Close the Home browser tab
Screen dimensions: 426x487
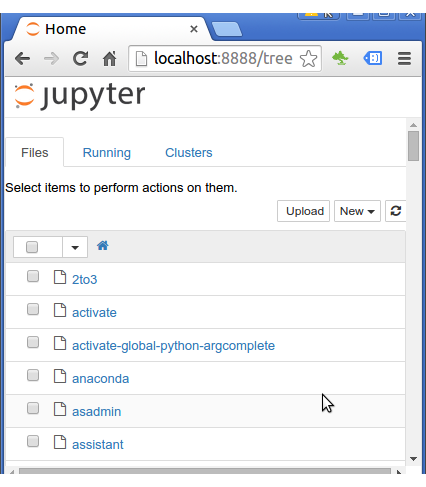click(194, 29)
